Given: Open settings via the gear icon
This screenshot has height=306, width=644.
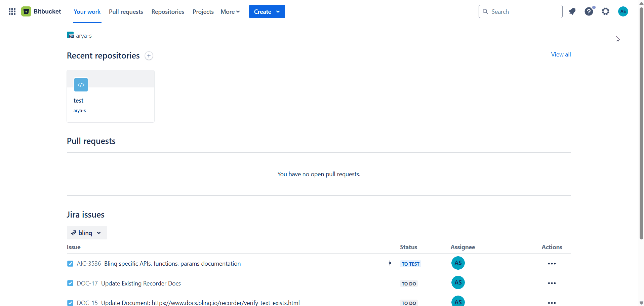Looking at the screenshot, I should (606, 11).
